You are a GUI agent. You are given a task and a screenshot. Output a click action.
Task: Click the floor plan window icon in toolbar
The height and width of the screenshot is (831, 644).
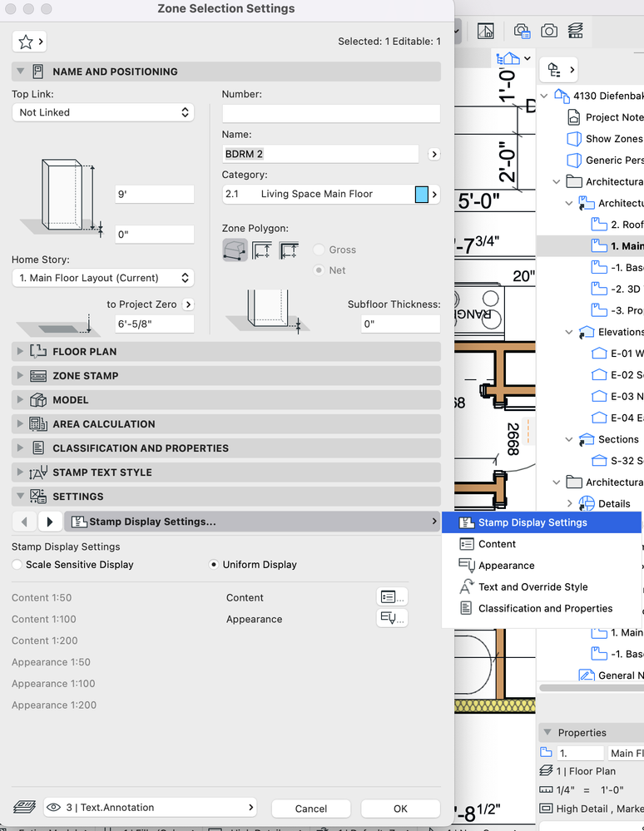[486, 31]
